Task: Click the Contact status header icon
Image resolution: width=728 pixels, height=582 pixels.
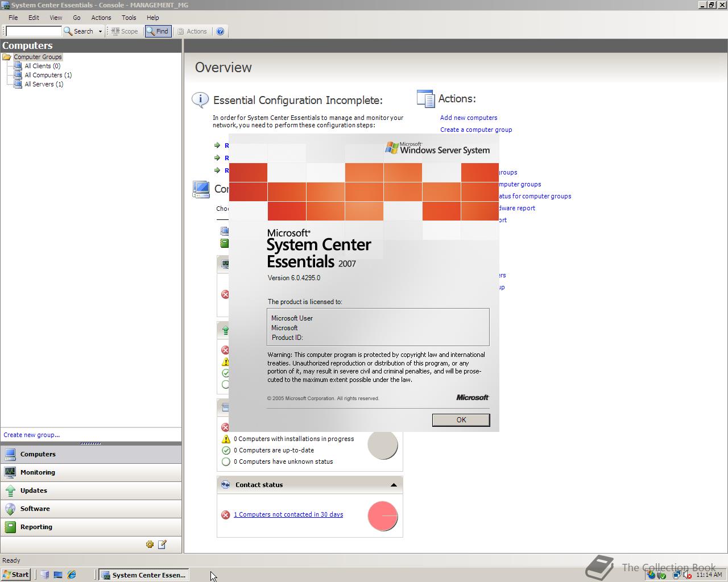Action: pos(226,485)
